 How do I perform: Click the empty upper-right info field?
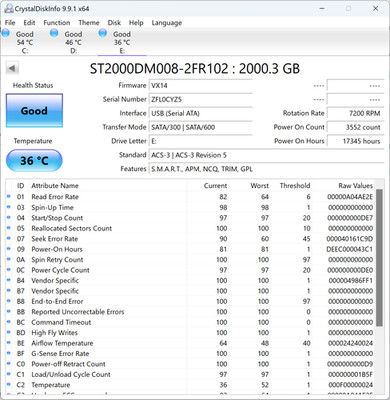355,85
